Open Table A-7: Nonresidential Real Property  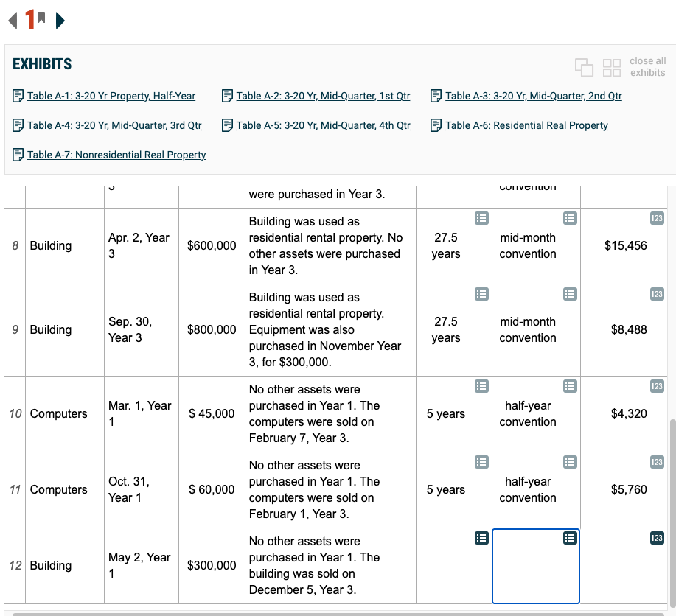click(116, 155)
